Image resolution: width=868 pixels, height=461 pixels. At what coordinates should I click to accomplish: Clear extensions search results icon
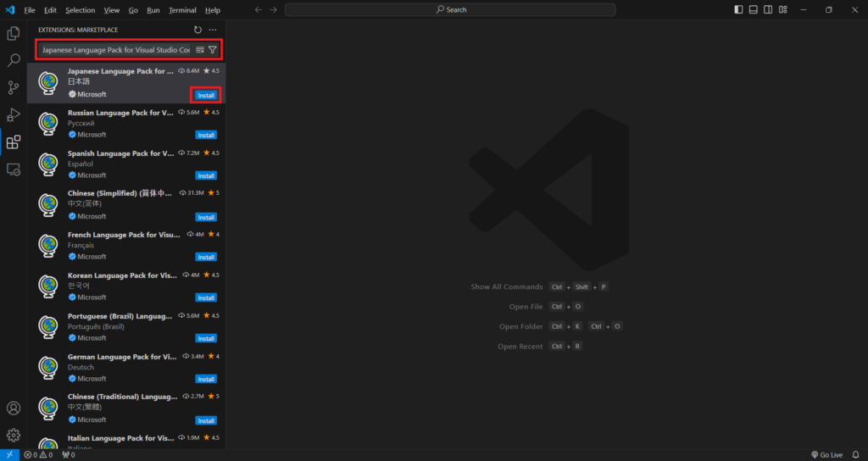tap(200, 50)
